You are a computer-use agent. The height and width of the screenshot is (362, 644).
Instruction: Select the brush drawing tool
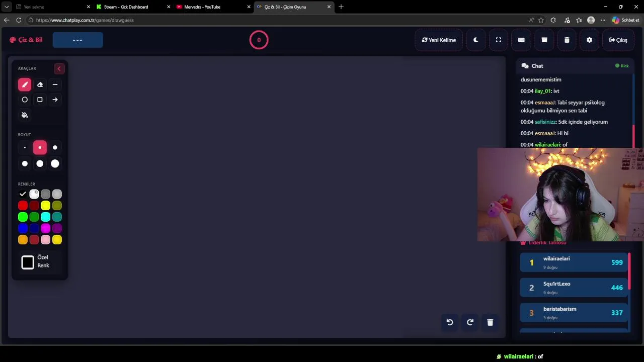click(25, 84)
